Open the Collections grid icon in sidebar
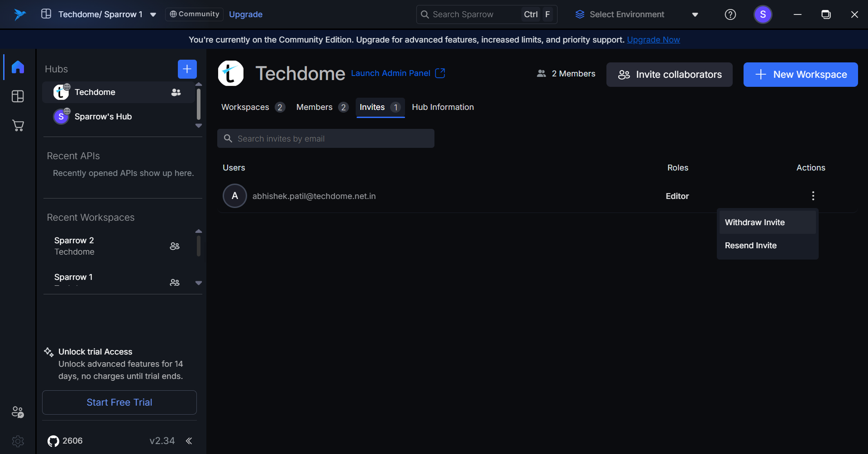 click(18, 96)
